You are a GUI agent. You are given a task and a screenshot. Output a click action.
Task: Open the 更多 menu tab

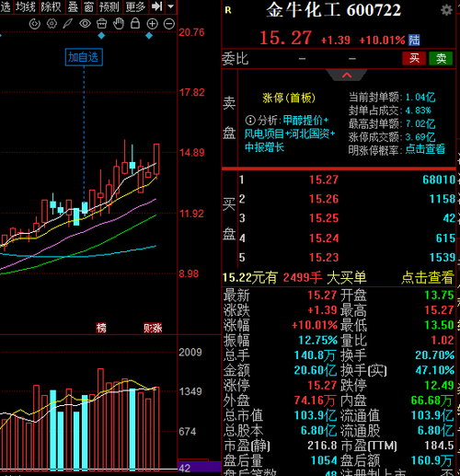(x=135, y=6)
